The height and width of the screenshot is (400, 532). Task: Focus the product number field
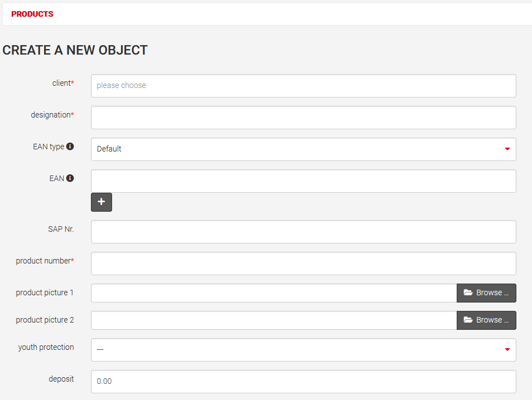point(303,264)
